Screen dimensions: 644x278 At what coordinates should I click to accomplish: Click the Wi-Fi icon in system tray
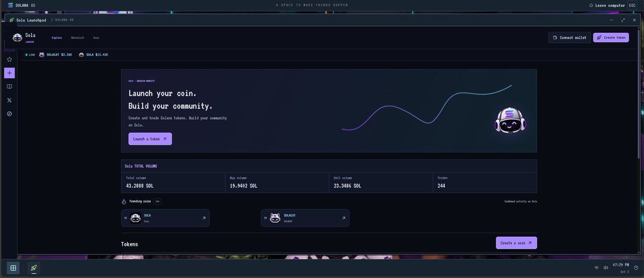click(596, 267)
